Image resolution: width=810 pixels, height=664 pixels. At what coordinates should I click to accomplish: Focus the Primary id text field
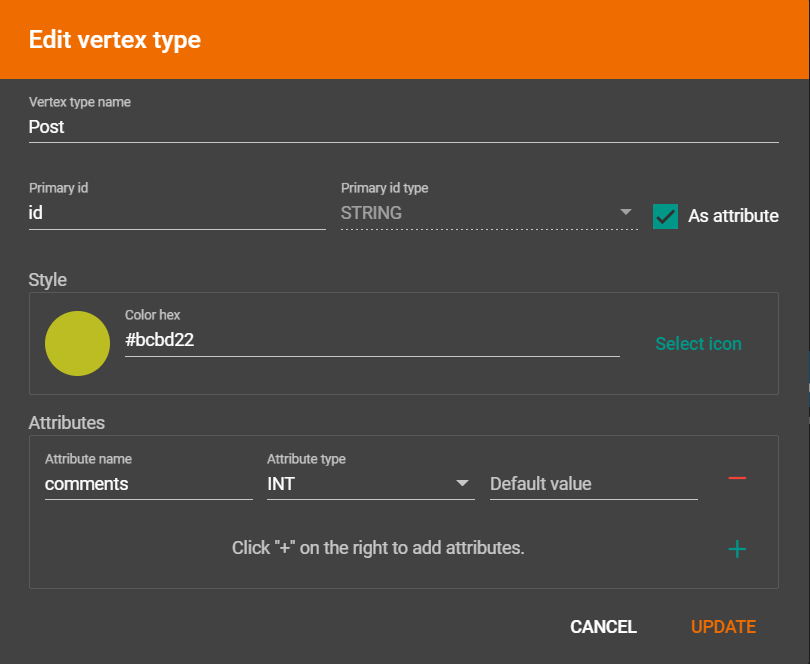coord(177,213)
